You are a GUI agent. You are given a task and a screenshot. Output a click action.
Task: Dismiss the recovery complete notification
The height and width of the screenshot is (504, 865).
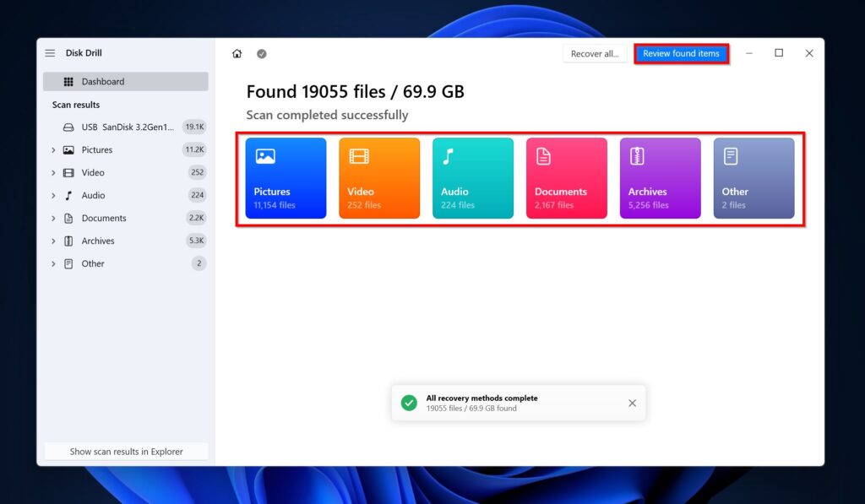click(x=632, y=403)
